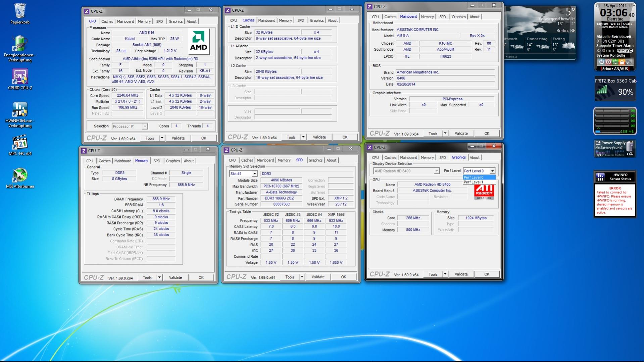Choose Perf Level 1 from the list
644x362 pixels.
(479, 182)
